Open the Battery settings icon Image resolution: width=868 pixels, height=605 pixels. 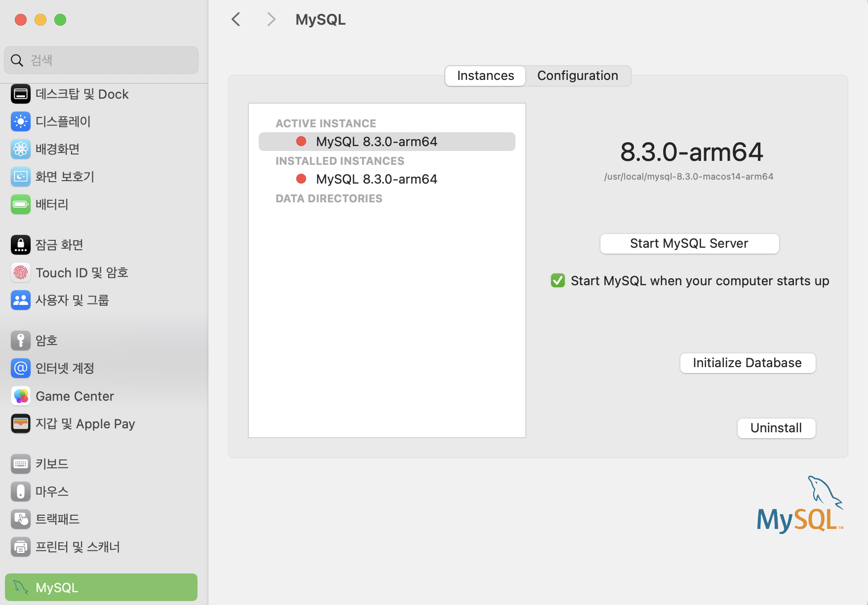21,204
